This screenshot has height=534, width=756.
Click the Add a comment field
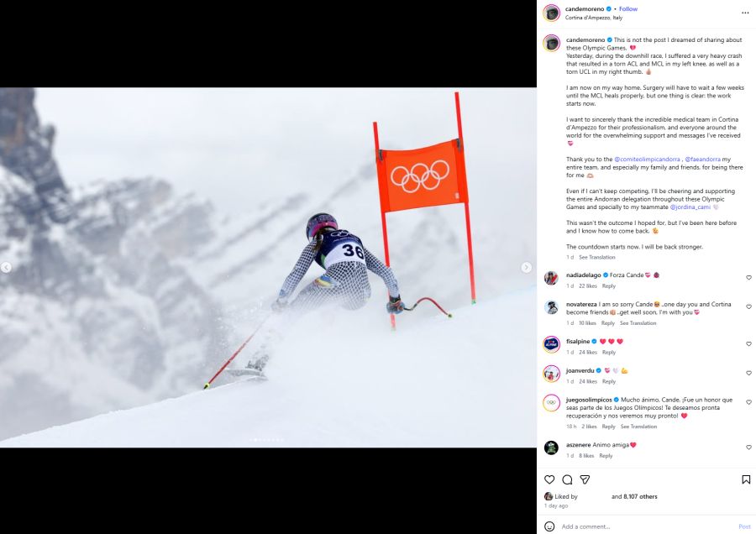click(646, 526)
